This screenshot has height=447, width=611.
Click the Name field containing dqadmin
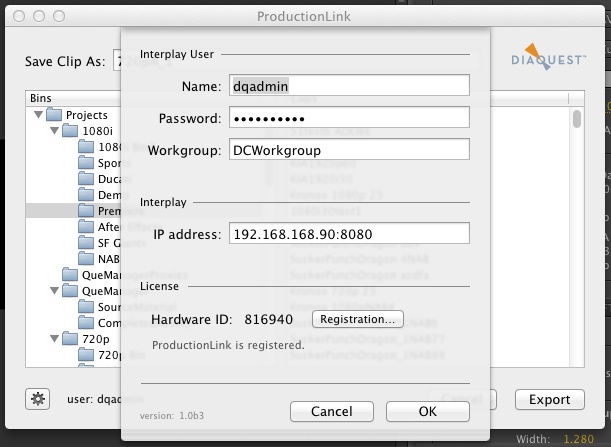349,85
